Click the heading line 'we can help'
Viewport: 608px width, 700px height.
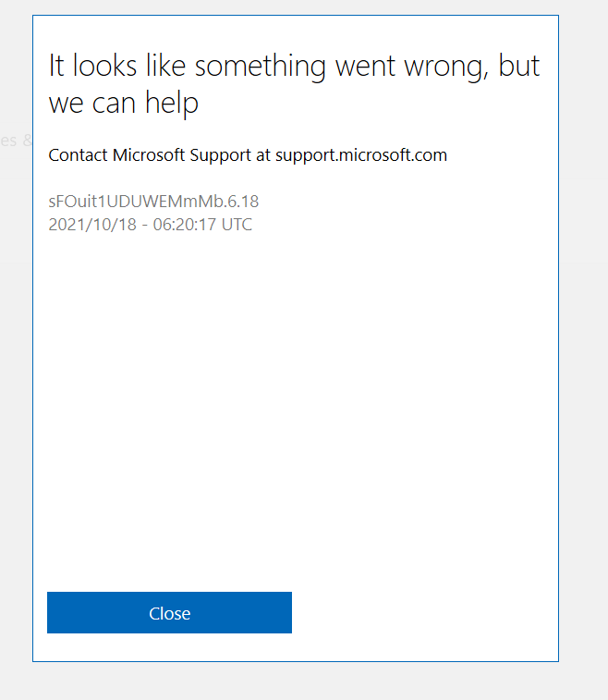(123, 104)
